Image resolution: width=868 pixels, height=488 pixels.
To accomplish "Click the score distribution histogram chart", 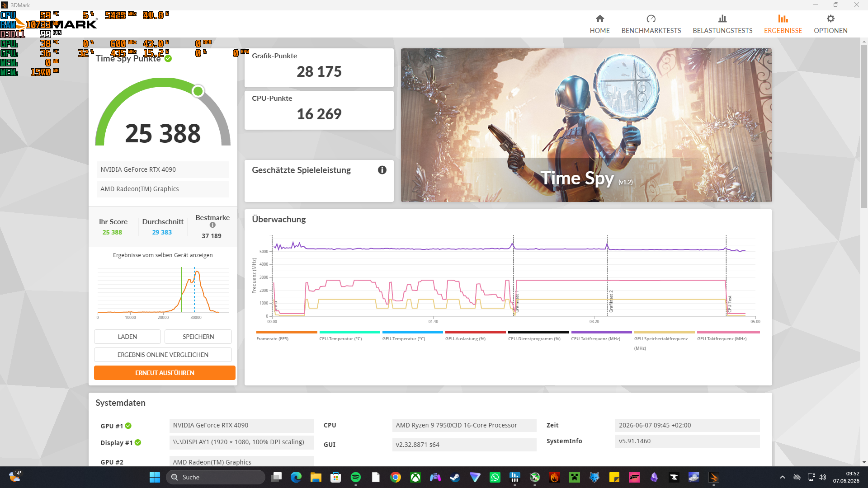I will click(x=163, y=291).
